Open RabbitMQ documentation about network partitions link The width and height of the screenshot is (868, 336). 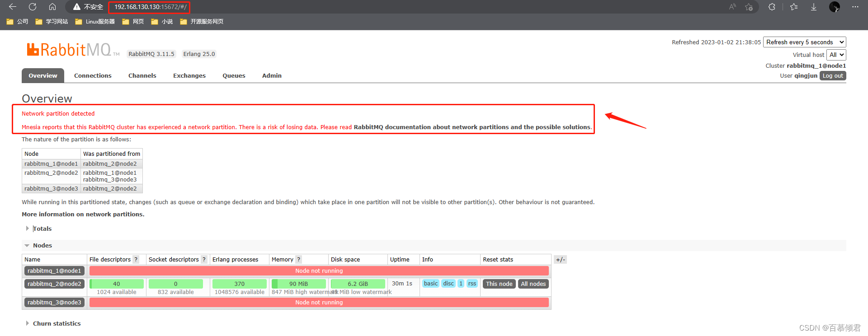click(472, 127)
